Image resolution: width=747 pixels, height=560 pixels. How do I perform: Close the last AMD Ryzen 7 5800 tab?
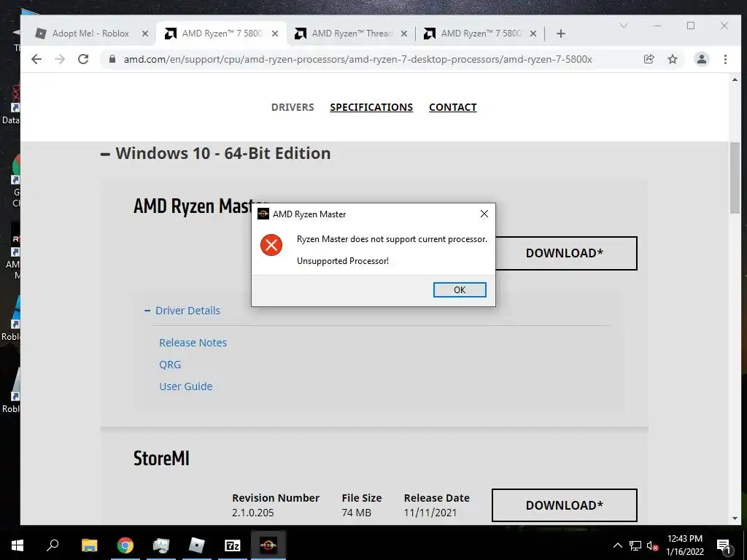click(533, 34)
